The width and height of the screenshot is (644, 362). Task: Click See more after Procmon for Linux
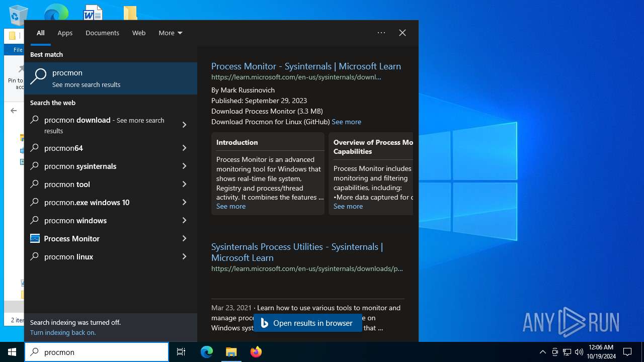click(x=346, y=122)
